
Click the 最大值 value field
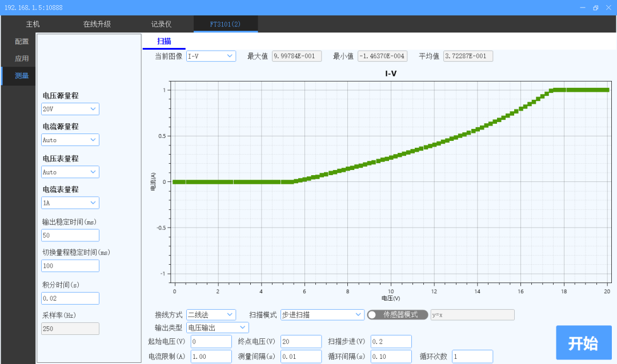[297, 56]
